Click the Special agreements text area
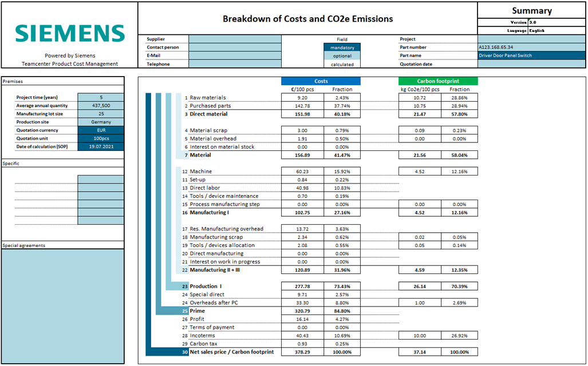Image resolution: width=588 pixels, height=366 pixels. click(x=62, y=306)
